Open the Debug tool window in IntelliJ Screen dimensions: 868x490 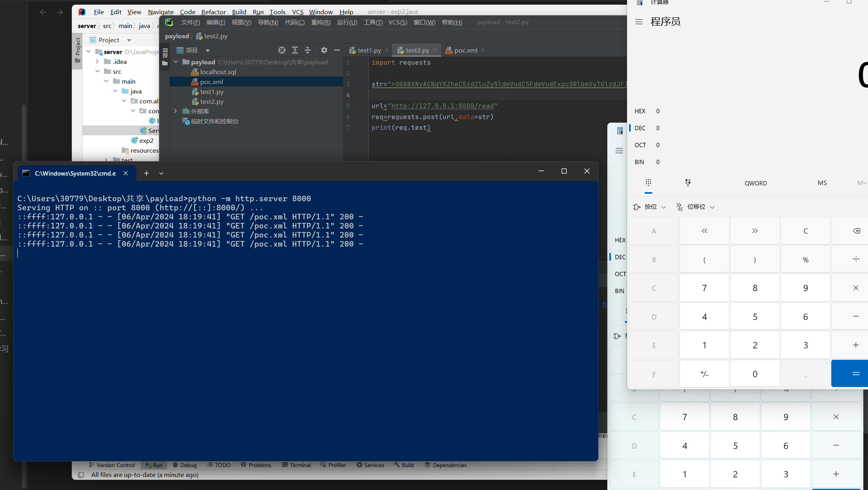point(184,465)
